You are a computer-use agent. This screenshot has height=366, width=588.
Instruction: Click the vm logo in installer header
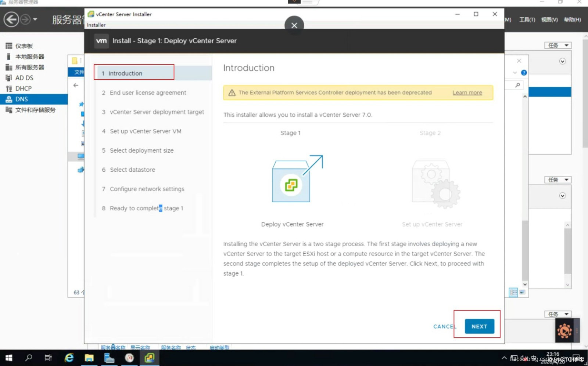101,41
